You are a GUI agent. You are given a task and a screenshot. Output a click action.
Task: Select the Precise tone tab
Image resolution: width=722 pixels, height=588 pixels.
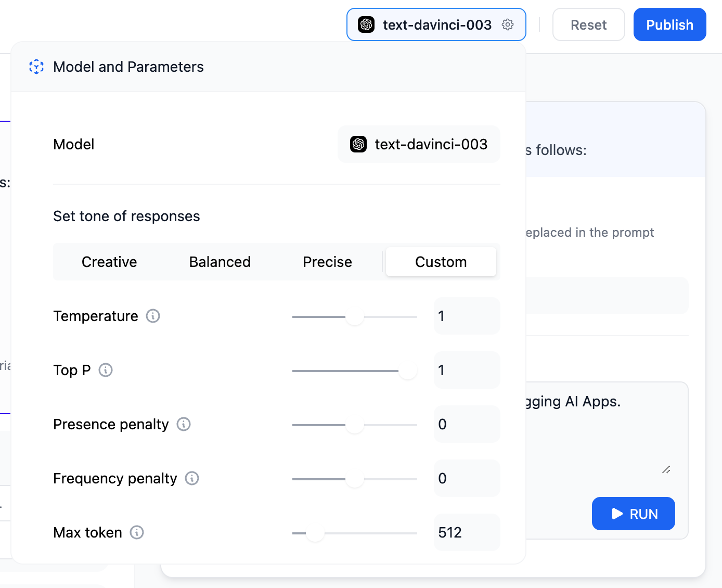pos(328,262)
